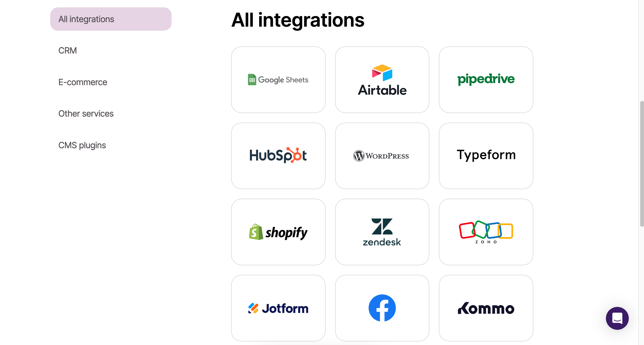Viewport: 644px width, 345px height.
Task: Open the Jotform integration
Action: pos(278,308)
